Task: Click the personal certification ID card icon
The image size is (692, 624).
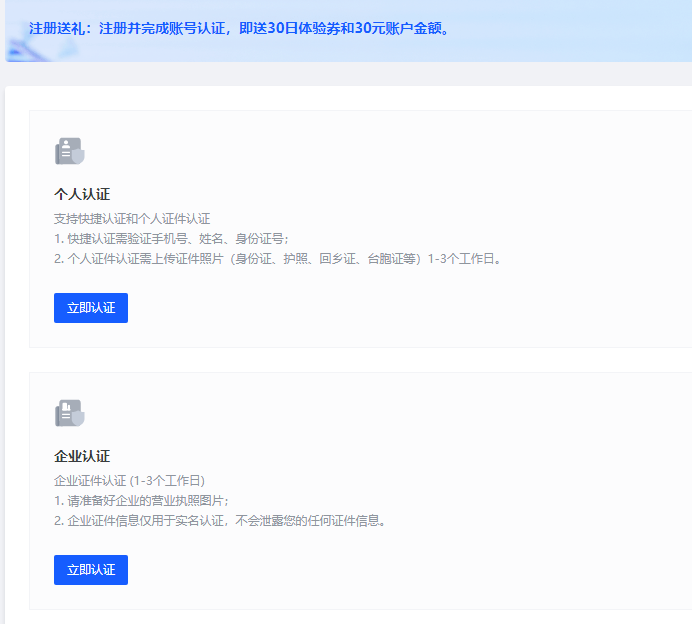Action: coord(70,151)
